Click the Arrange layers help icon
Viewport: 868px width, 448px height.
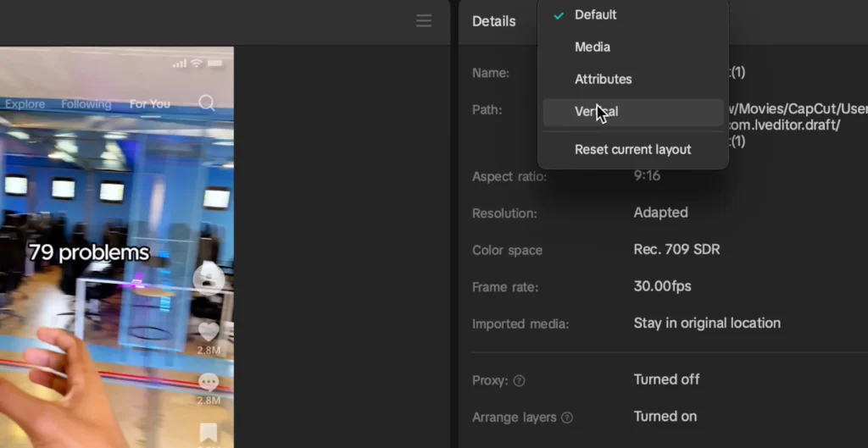click(567, 418)
